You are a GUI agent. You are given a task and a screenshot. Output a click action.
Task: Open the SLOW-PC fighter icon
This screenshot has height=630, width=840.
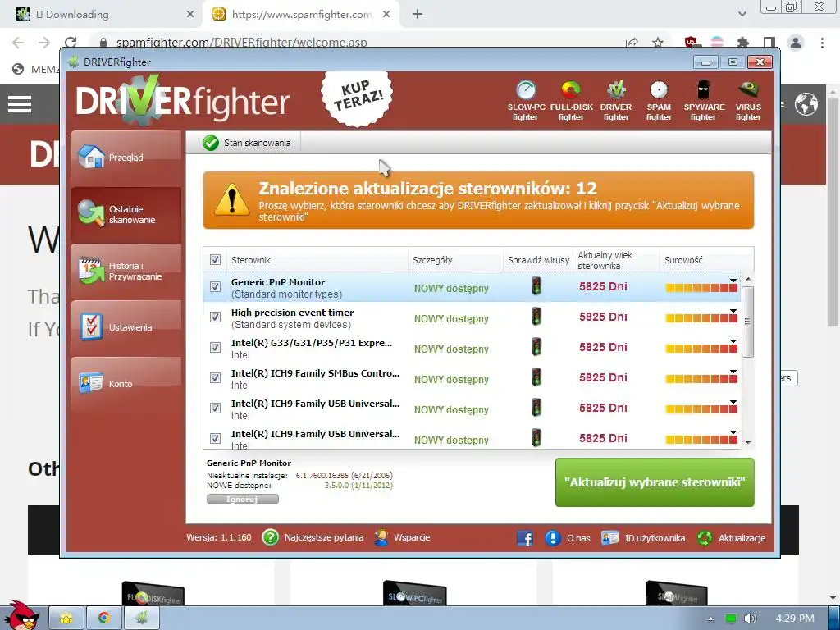tap(526, 101)
